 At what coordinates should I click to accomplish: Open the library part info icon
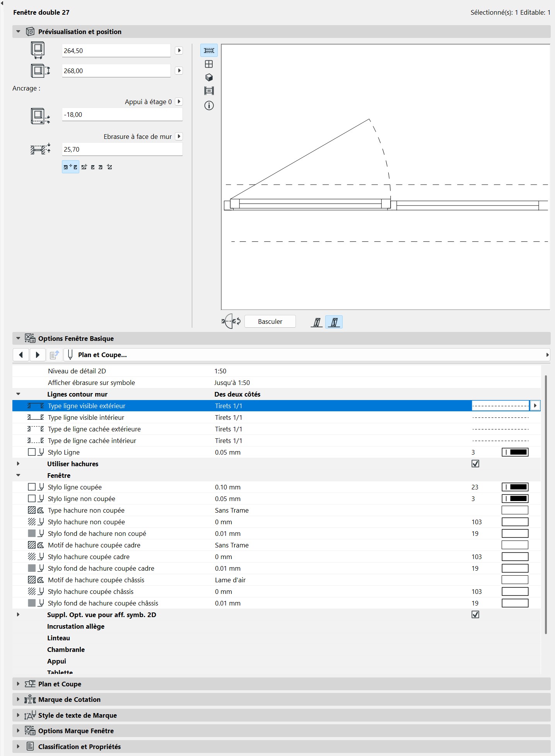(x=209, y=105)
